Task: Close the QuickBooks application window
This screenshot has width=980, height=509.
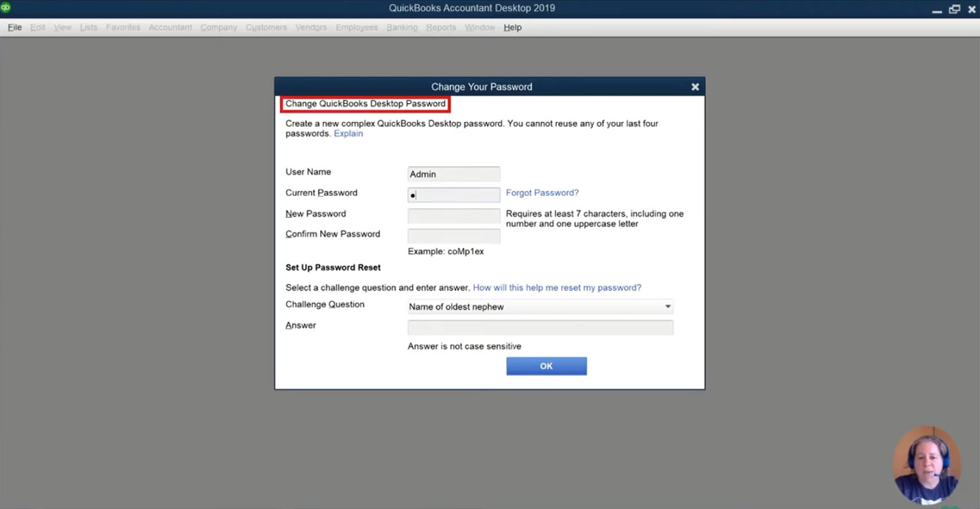Action: coord(972,9)
